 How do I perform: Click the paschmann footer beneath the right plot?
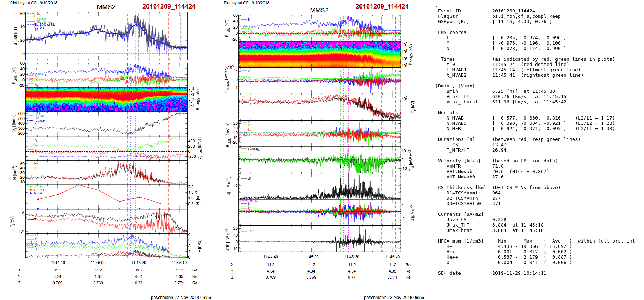tap(394, 297)
